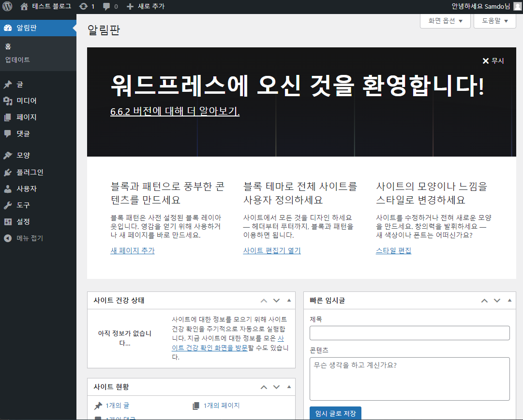Click the pin icon for 글

[8, 85]
